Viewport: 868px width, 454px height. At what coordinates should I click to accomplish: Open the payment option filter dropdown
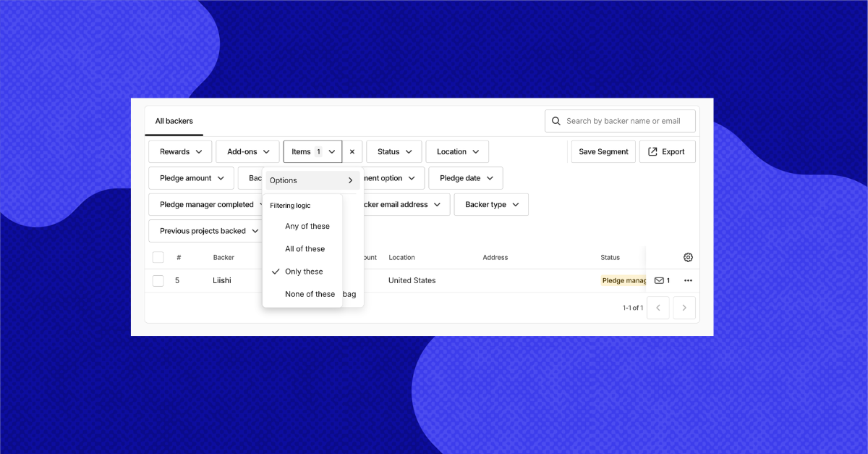tap(393, 178)
